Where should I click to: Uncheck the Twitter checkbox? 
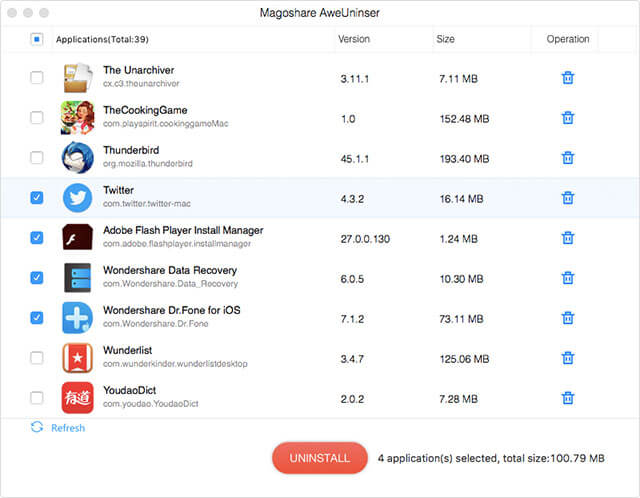37,198
